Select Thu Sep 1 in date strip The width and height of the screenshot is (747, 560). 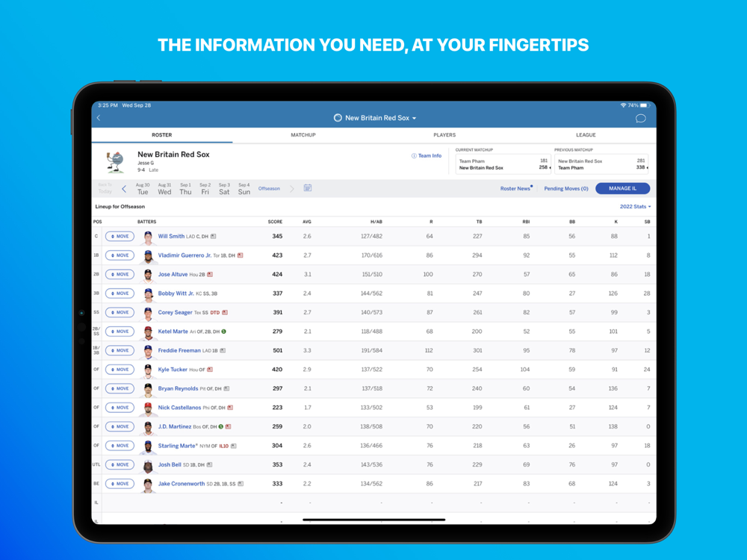tap(185, 189)
